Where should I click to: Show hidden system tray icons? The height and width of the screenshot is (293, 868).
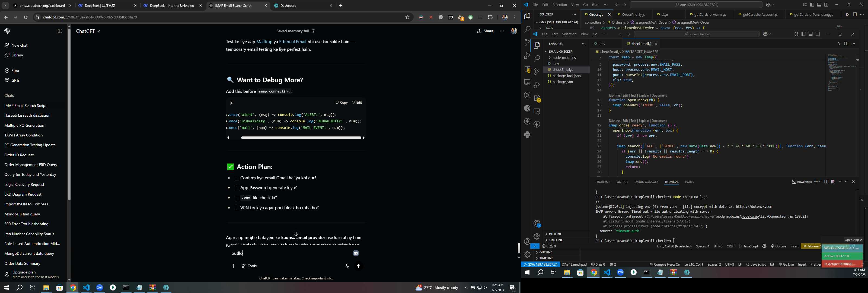[x=466, y=288]
